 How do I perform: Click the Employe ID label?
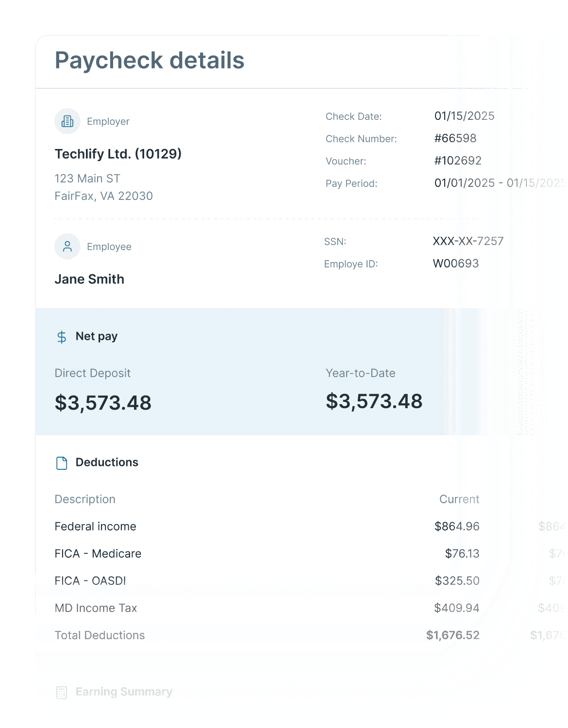tap(351, 264)
